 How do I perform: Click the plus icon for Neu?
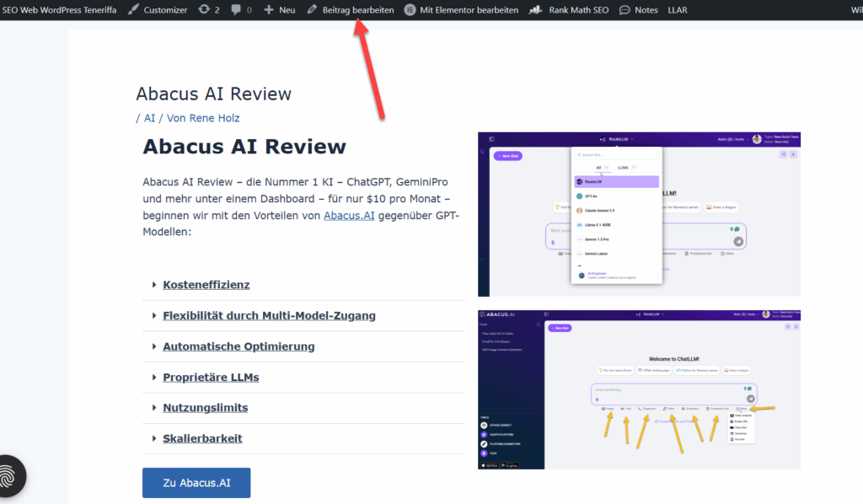269,10
